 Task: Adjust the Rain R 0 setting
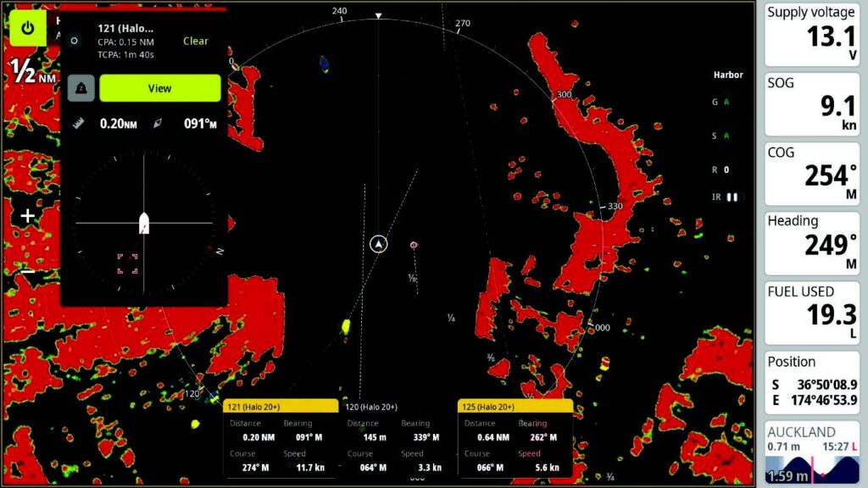[x=721, y=169]
